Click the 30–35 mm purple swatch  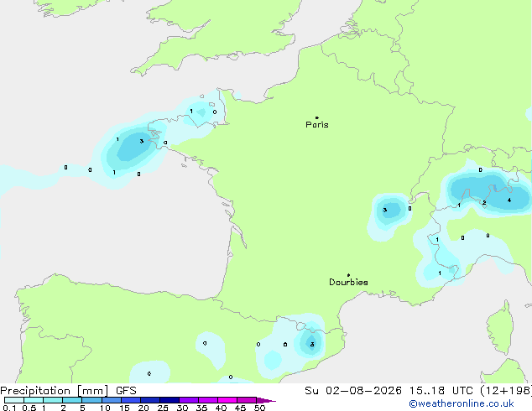[188, 400]
